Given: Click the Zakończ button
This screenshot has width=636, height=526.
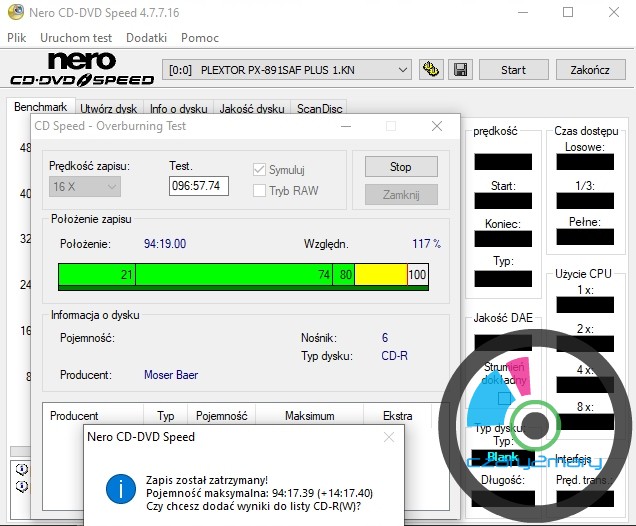Looking at the screenshot, I should [x=589, y=70].
